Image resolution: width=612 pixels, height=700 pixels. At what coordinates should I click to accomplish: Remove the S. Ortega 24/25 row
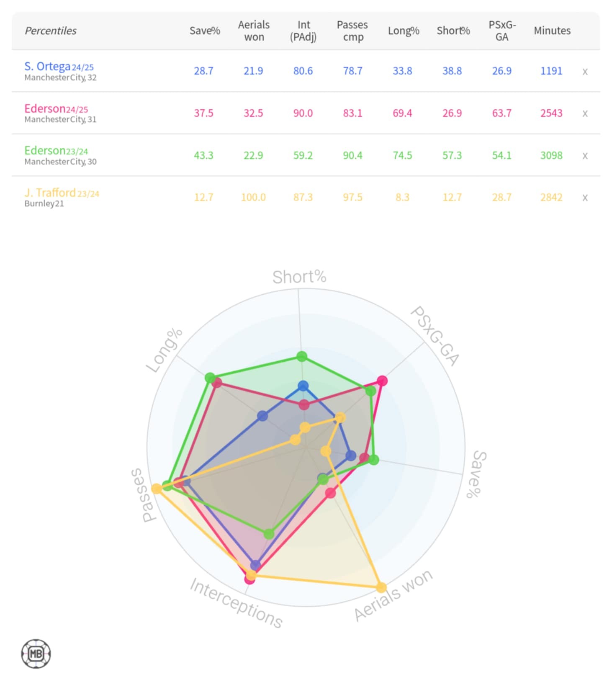pos(585,72)
